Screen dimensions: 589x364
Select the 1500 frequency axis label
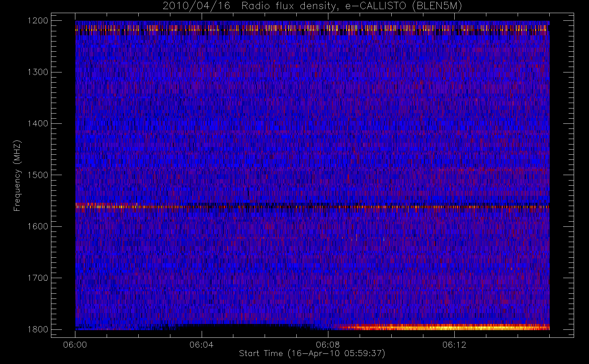pos(38,175)
